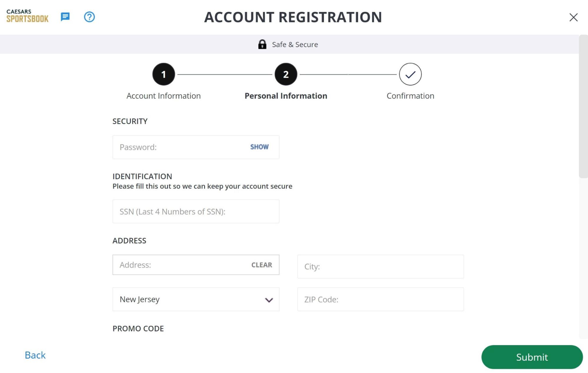588x373 pixels.
Task: Click the Confirmation checkmark circle
Action: tap(410, 74)
